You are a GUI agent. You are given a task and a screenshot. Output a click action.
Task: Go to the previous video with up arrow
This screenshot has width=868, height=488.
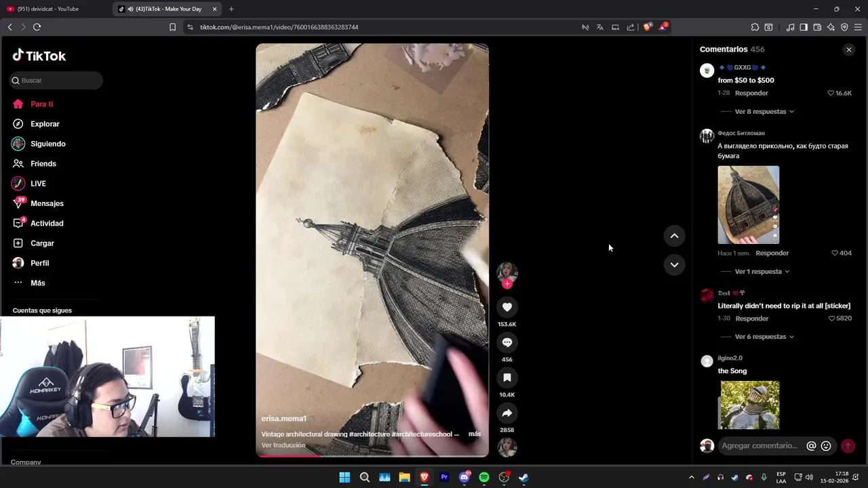(x=674, y=236)
